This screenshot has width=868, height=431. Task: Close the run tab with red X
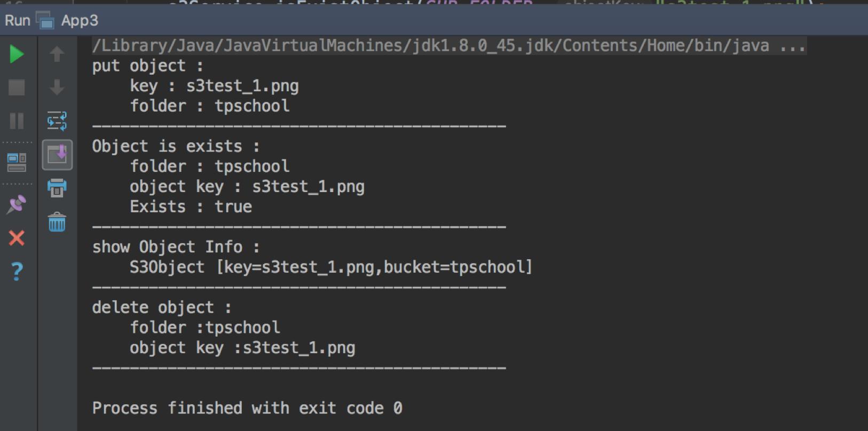click(17, 238)
